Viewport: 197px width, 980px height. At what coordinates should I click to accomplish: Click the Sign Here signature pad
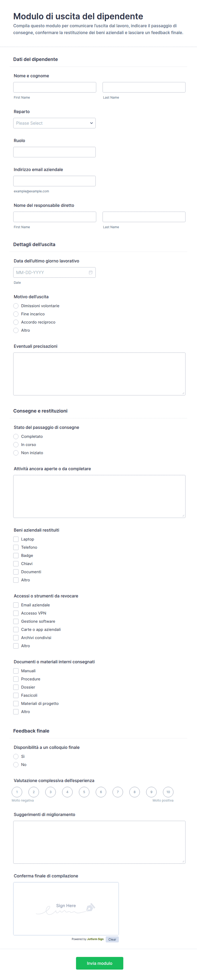point(66,908)
